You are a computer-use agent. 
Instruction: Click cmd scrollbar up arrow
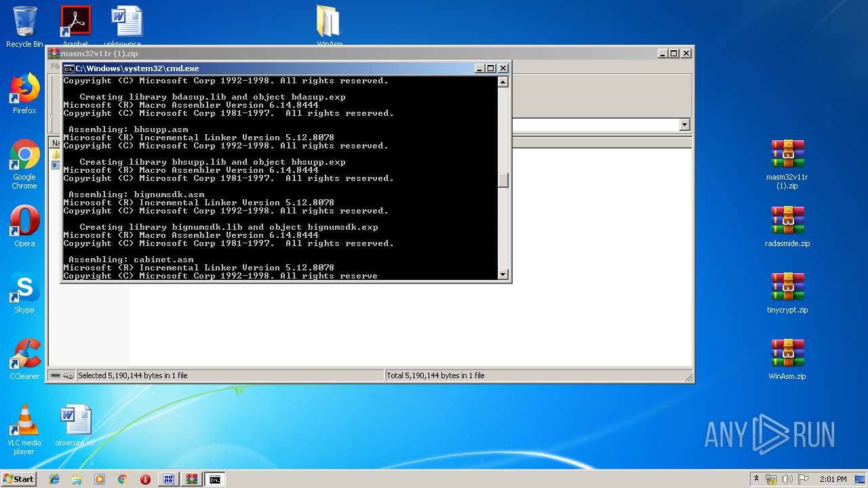click(503, 82)
